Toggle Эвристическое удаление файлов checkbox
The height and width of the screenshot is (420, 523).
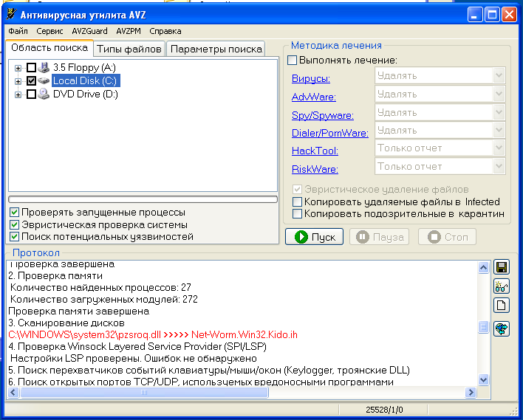(x=297, y=190)
